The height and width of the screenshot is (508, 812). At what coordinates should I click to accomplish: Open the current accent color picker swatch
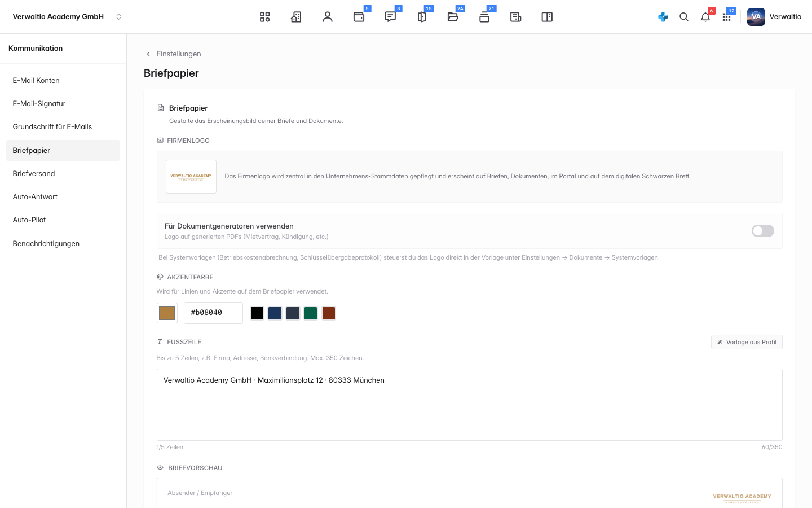167,313
